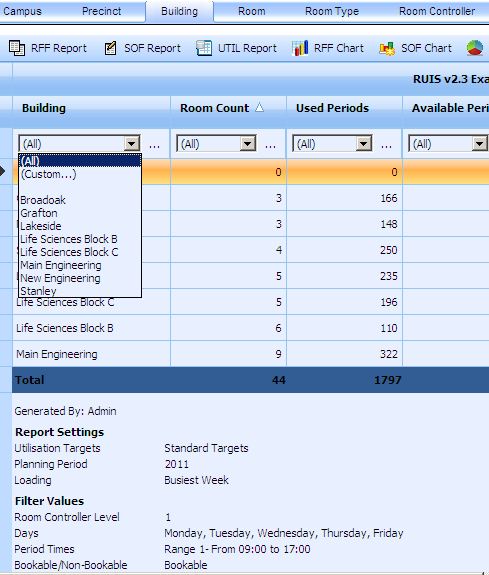Click the ellipsis button beside Building filter
The width and height of the screenshot is (489, 575).
coord(154,146)
